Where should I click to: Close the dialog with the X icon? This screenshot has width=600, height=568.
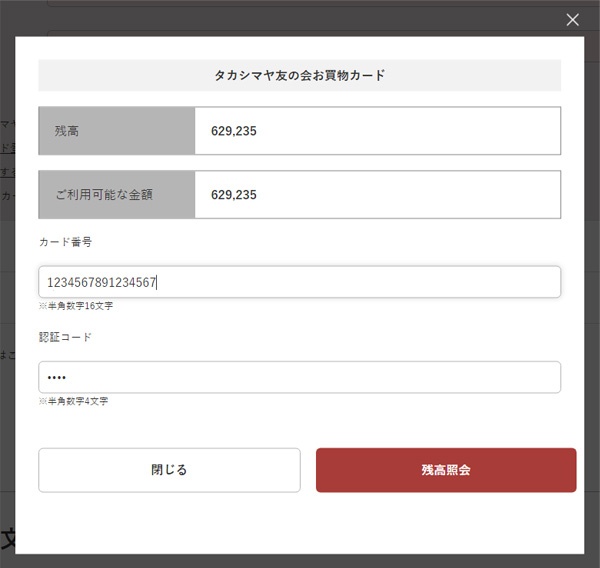pyautogui.click(x=572, y=20)
